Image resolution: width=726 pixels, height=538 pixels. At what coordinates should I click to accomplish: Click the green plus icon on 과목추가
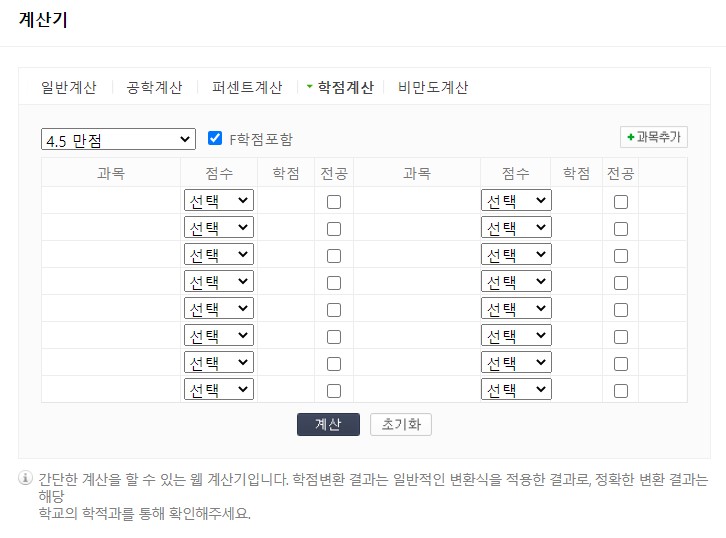pos(631,137)
